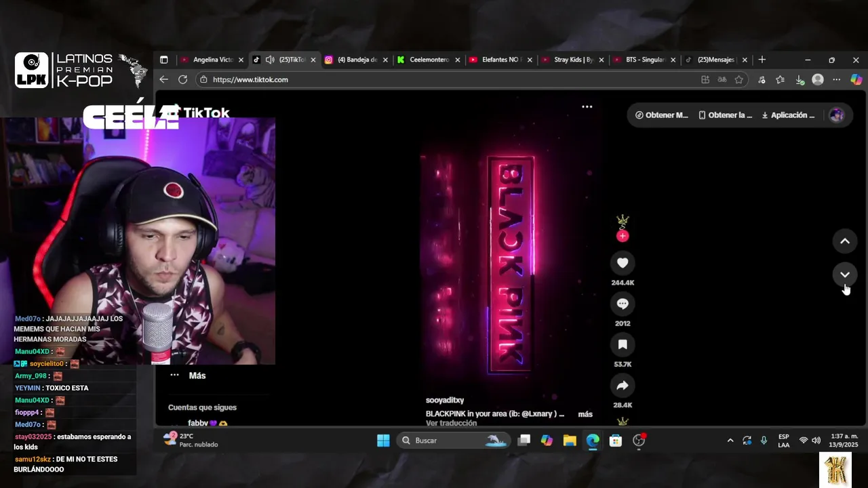Open browser settings and more menu
Screen dimensions: 868x488
coord(837,79)
